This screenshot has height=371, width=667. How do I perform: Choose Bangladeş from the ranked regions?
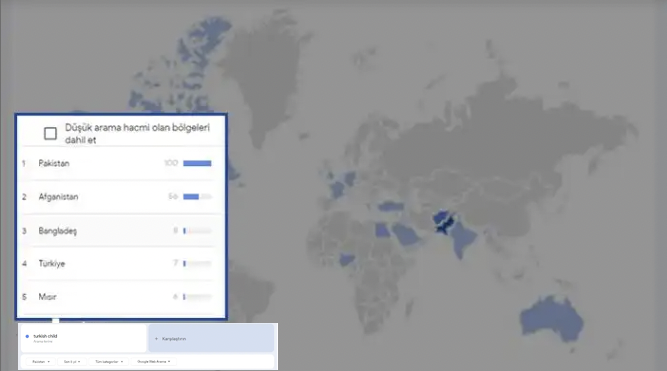click(x=121, y=231)
